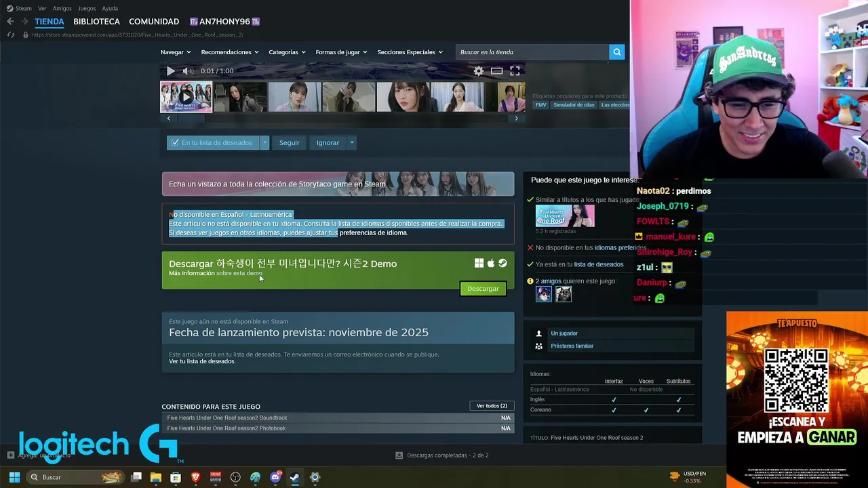Open the Amigos menu
Viewport: 868px width, 488px height.
coord(62,8)
